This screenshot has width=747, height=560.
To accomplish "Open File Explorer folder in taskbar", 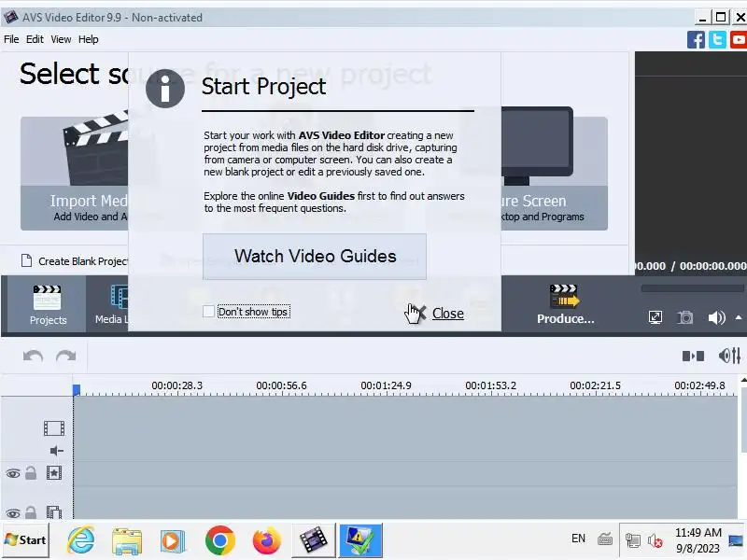I will (127, 541).
